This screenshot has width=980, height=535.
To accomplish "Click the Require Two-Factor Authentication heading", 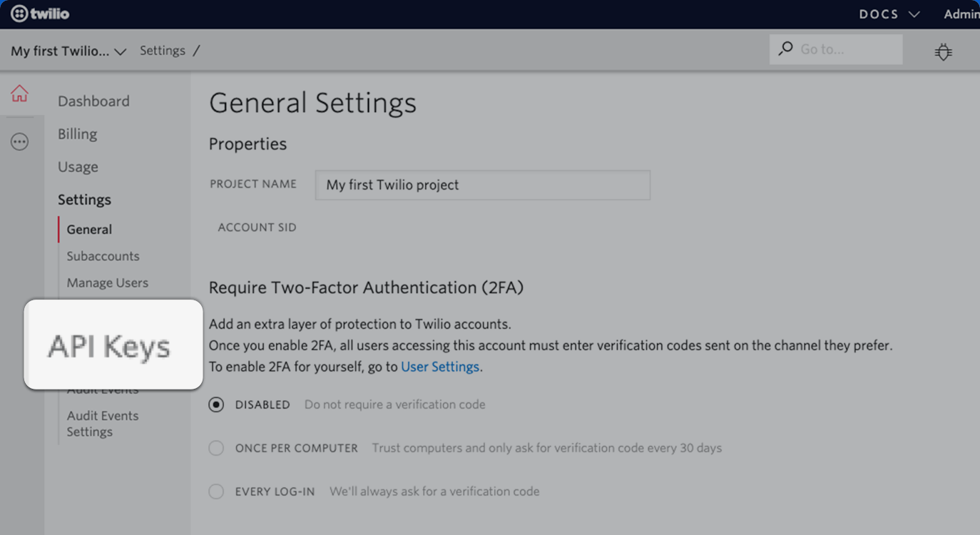I will pos(366,287).
